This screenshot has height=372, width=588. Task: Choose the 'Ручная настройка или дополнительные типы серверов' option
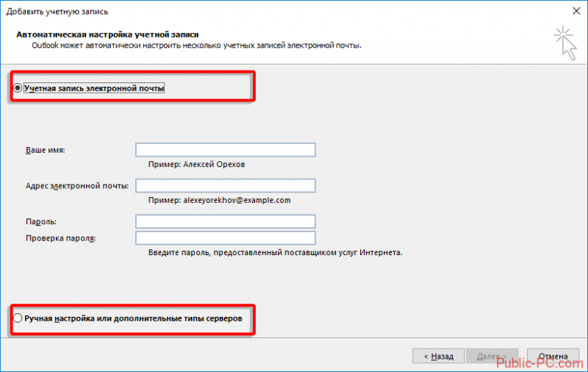17,318
